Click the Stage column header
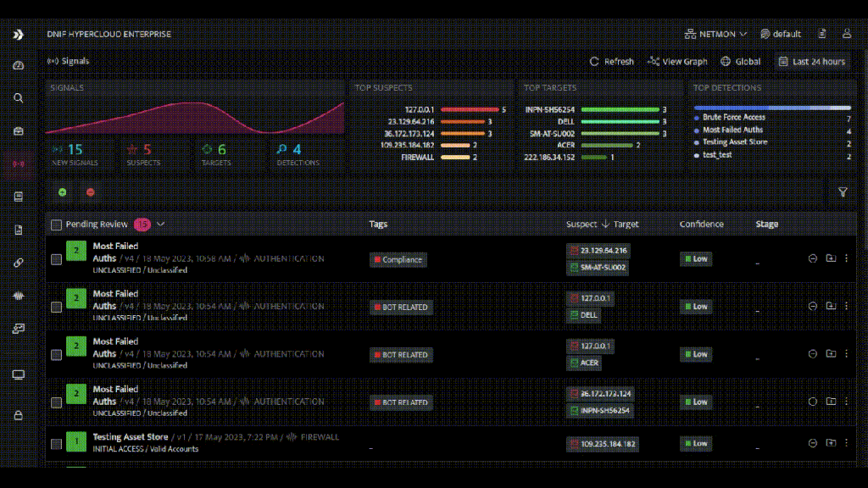 click(x=766, y=224)
